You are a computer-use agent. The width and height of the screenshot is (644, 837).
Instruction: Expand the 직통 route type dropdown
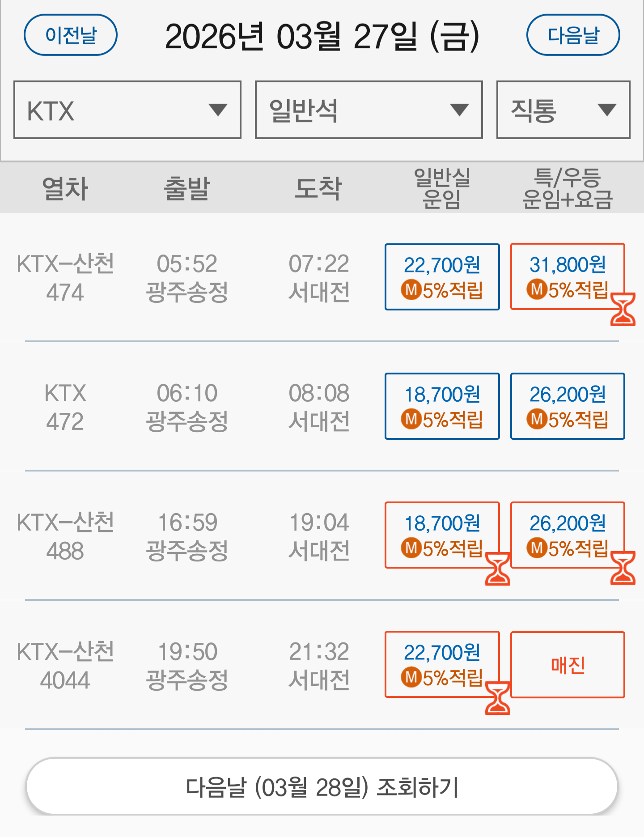click(563, 110)
